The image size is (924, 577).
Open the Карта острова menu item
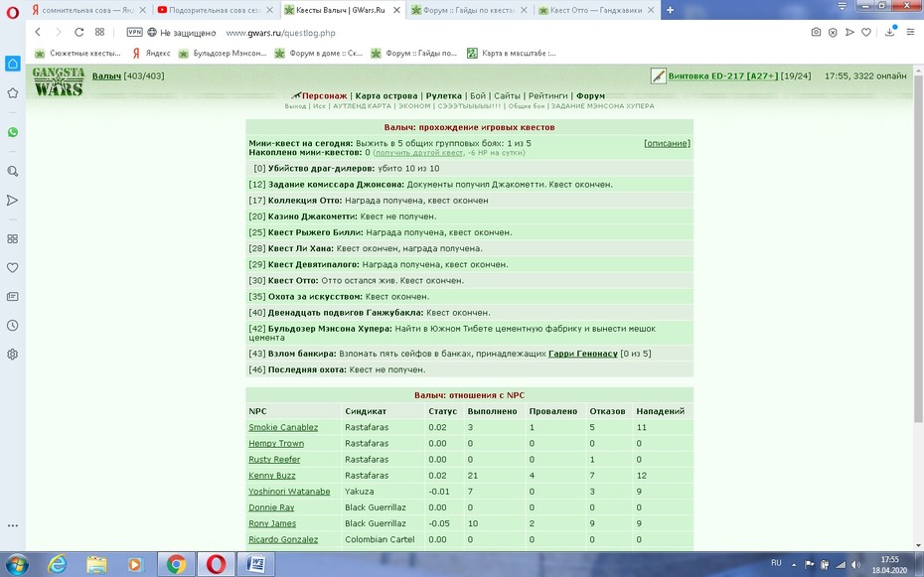pyautogui.click(x=385, y=96)
